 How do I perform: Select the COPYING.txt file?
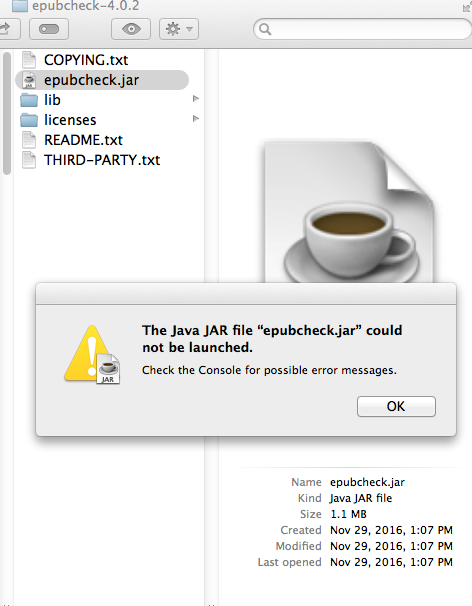click(86, 60)
